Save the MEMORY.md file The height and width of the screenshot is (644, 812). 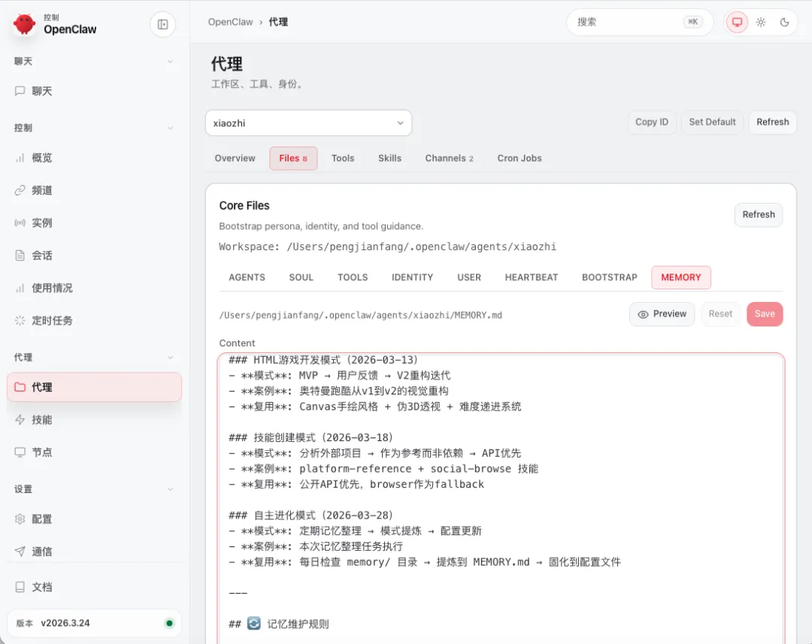pos(765,314)
